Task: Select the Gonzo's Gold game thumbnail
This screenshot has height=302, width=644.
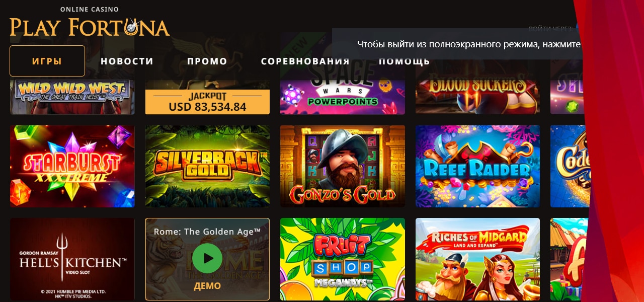Action: [343, 166]
